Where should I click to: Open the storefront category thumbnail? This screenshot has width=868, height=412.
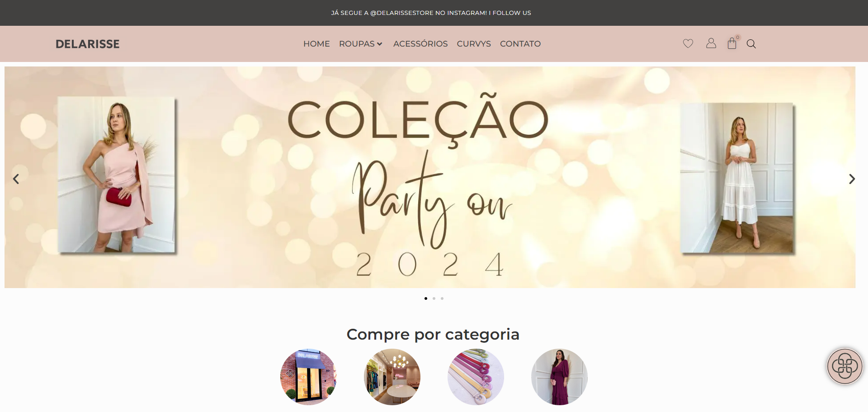tap(308, 377)
